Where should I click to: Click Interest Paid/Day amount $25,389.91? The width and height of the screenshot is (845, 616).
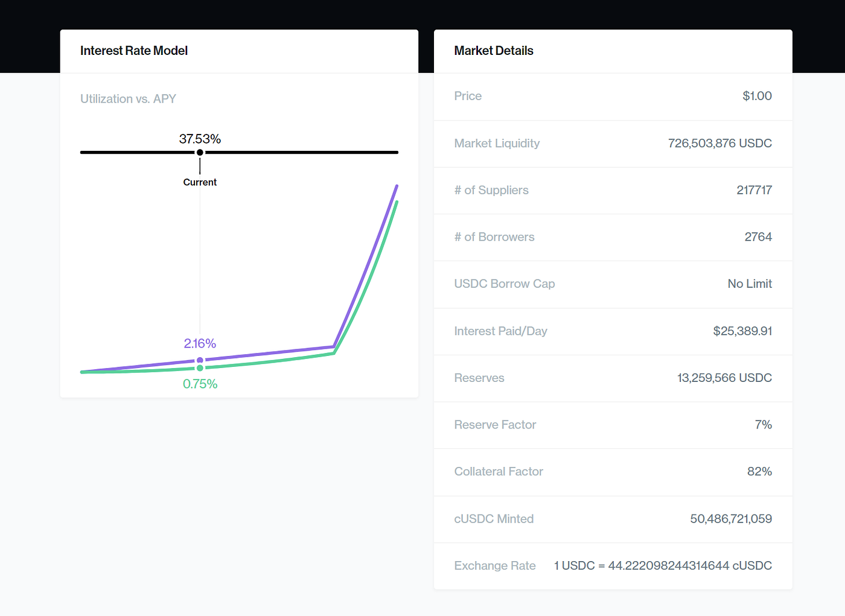tap(742, 331)
